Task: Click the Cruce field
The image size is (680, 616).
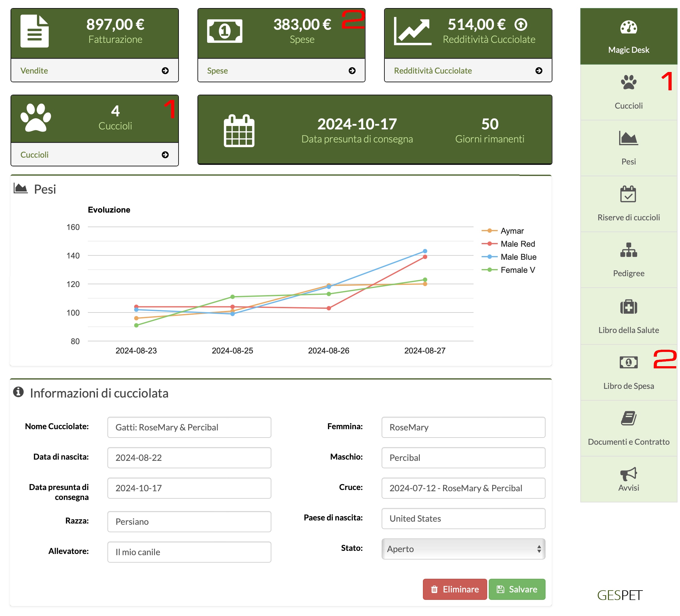Action: pos(463,488)
